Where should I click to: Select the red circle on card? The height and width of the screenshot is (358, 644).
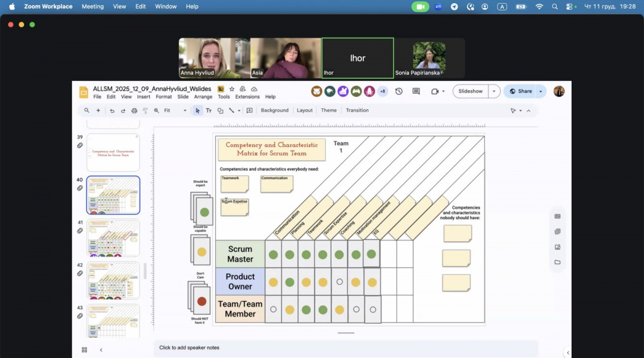[202, 301]
